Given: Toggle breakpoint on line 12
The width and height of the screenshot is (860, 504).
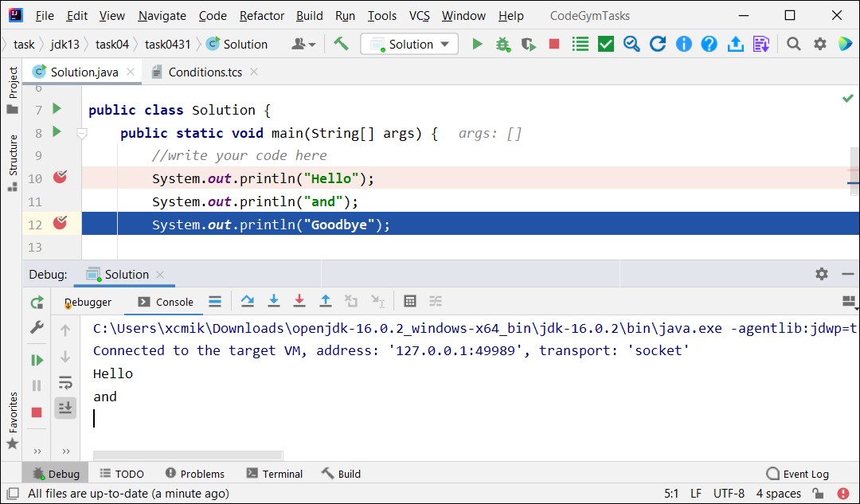Looking at the screenshot, I should tap(60, 223).
